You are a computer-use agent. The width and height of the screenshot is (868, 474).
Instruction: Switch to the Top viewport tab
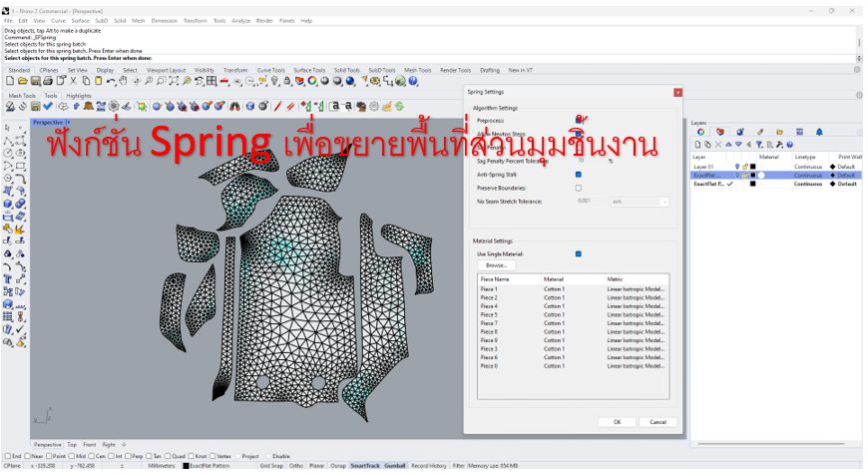72,445
